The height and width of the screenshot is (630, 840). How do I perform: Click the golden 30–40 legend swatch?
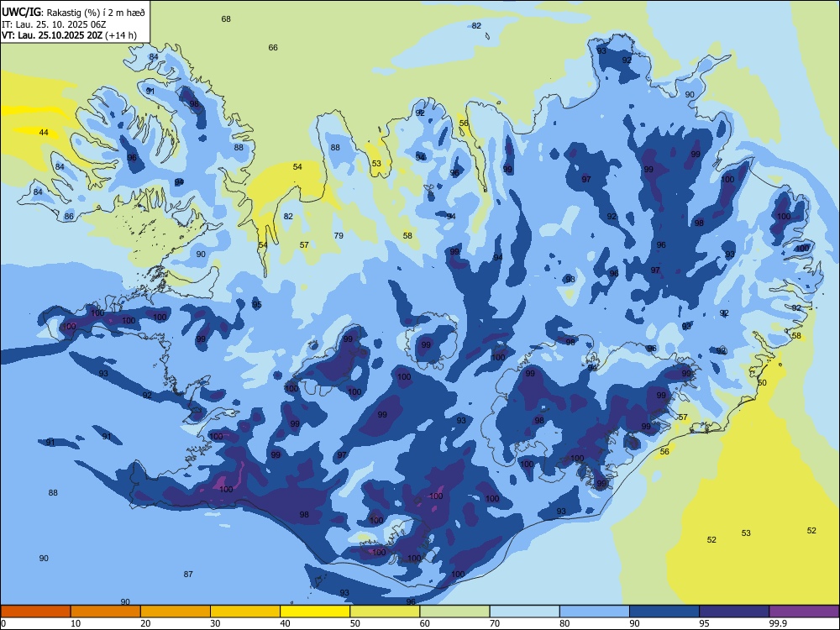coord(245,612)
